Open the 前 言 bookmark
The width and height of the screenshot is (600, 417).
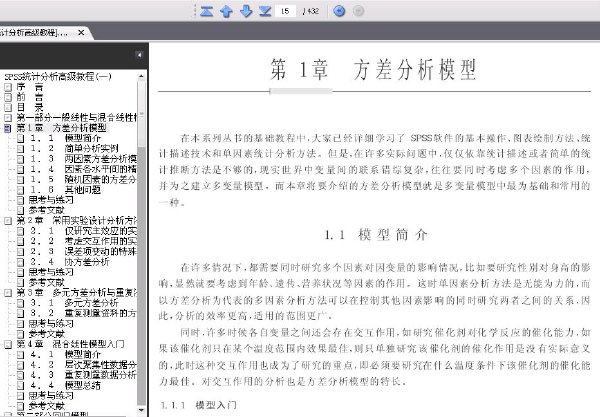point(30,98)
